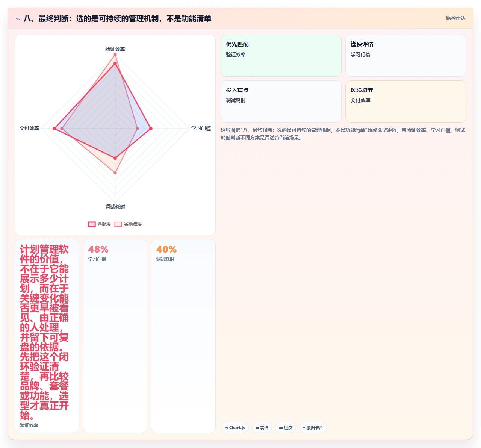Click the 验证效率 text under 优先匹配
The image size is (481, 448).
pyautogui.click(x=236, y=54)
